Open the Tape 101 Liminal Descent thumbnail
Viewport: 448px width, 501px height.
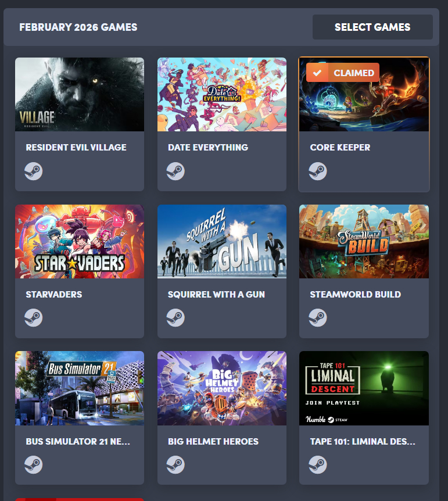click(x=364, y=388)
